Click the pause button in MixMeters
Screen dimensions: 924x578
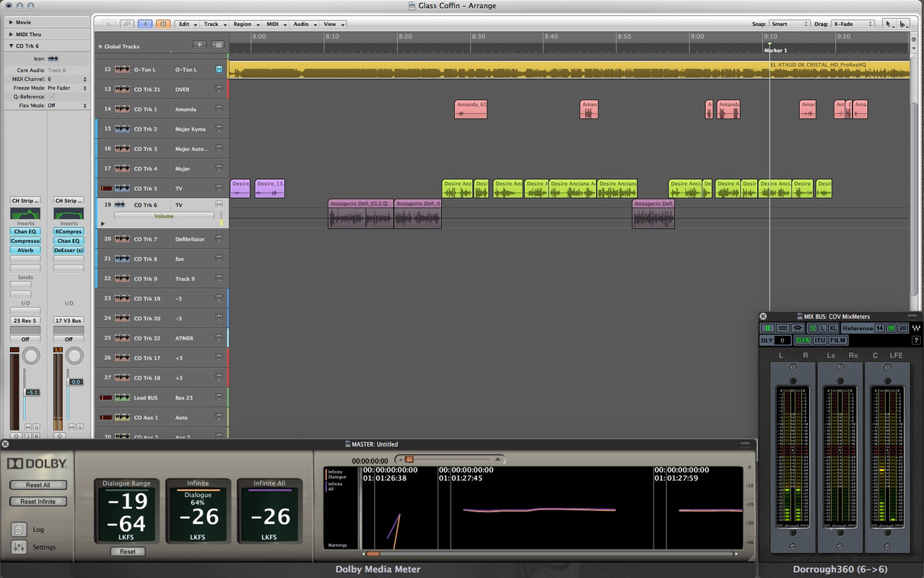(x=767, y=328)
